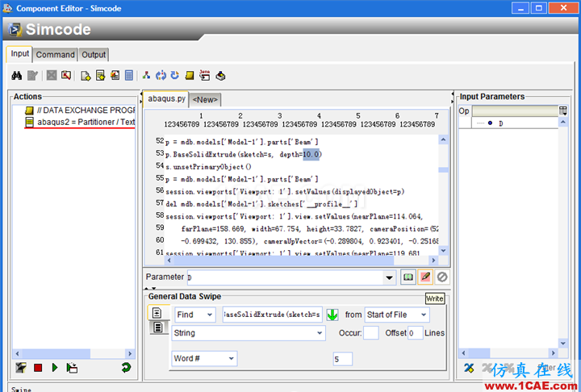The height and width of the screenshot is (392, 581).
Task: Click the red stop square in Actions
Action: [38, 368]
